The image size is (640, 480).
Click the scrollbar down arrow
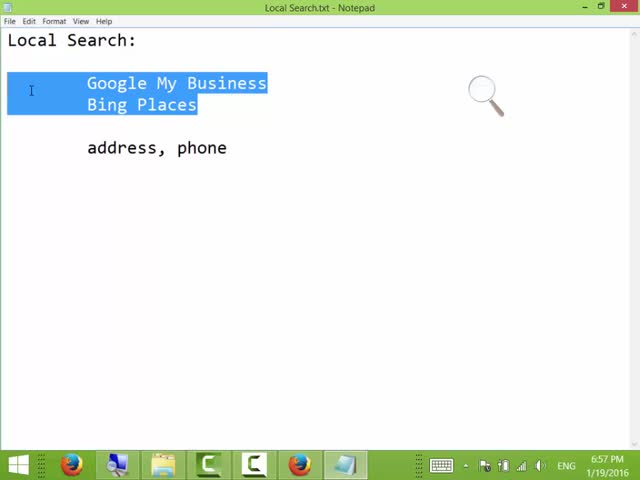pyautogui.click(x=634, y=444)
